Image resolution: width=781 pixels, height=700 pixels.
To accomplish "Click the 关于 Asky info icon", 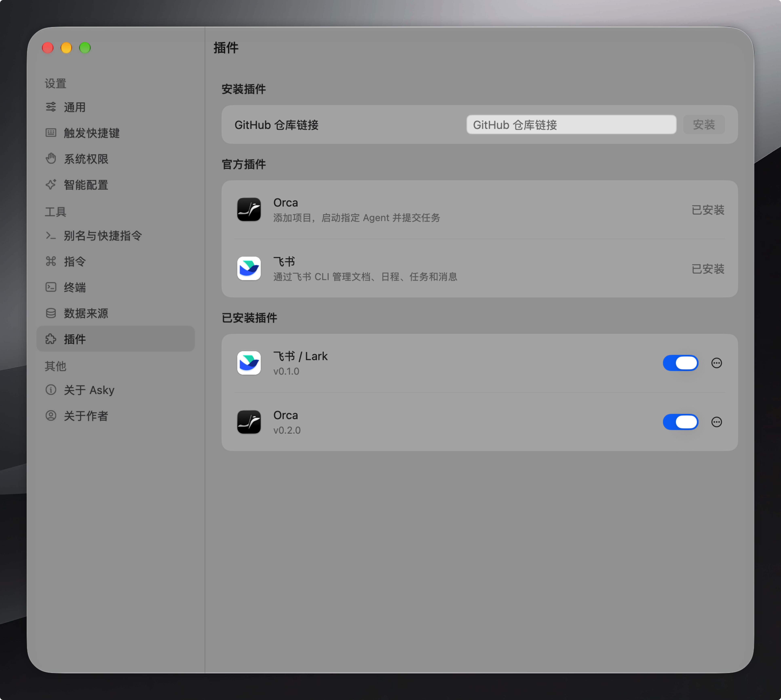I will [51, 390].
